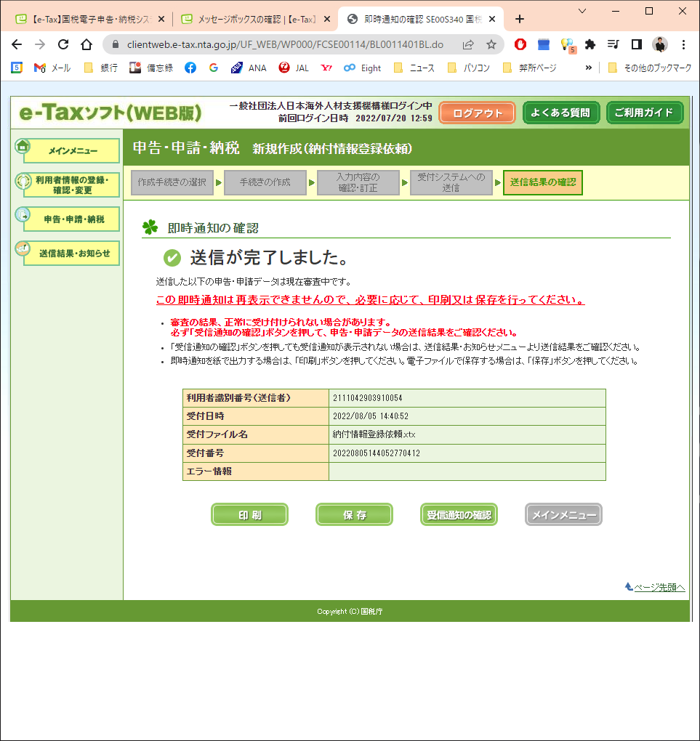Screen dimensions: 700x741
Task: Click the 保存 button
Action: pyautogui.click(x=354, y=514)
